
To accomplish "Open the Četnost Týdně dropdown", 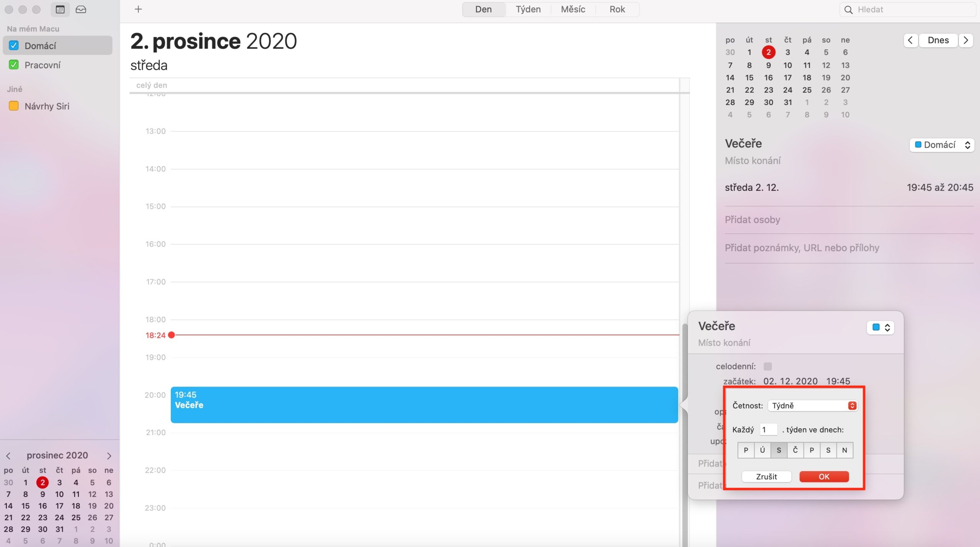I will (x=812, y=406).
